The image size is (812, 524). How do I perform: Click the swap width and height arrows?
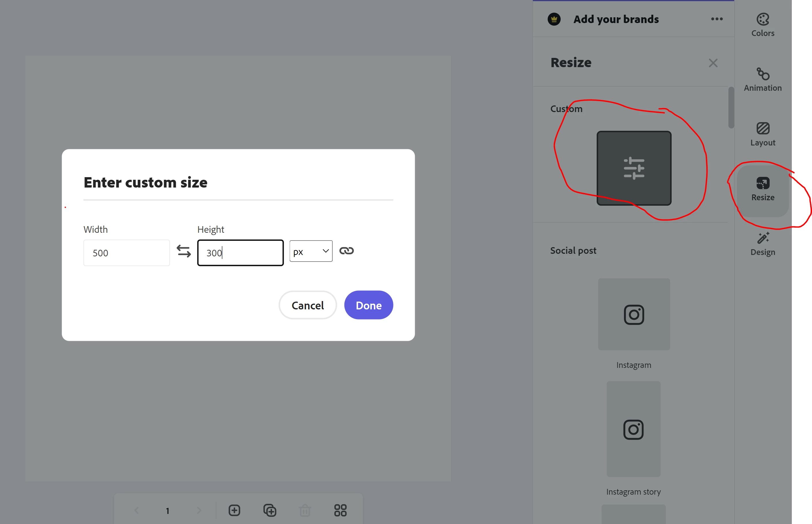coord(184,251)
